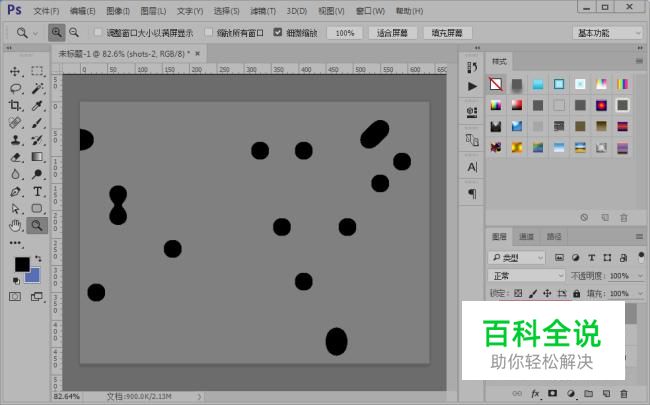Click the Zoom Out option icon
Image resolution: width=650 pixels, height=405 pixels.
click(74, 32)
